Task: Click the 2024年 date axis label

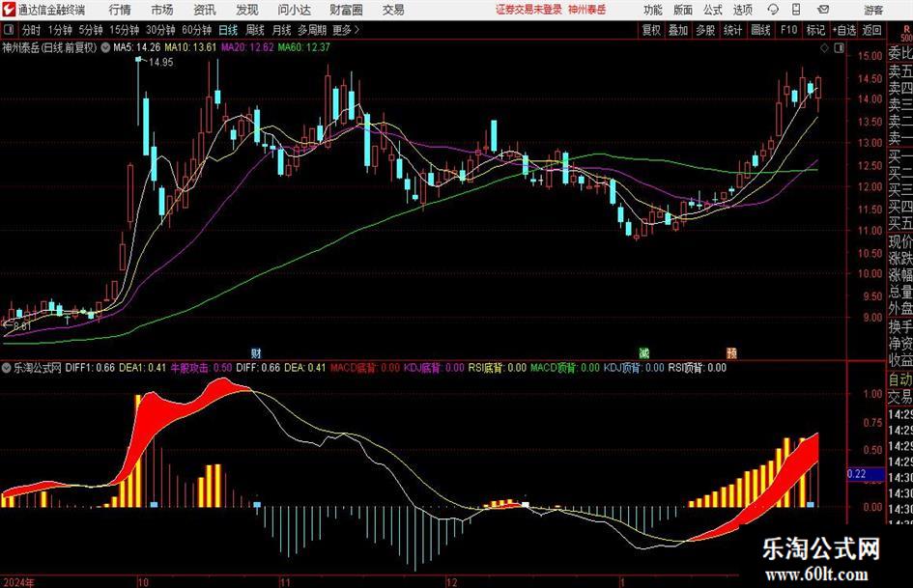Action: click(x=18, y=582)
